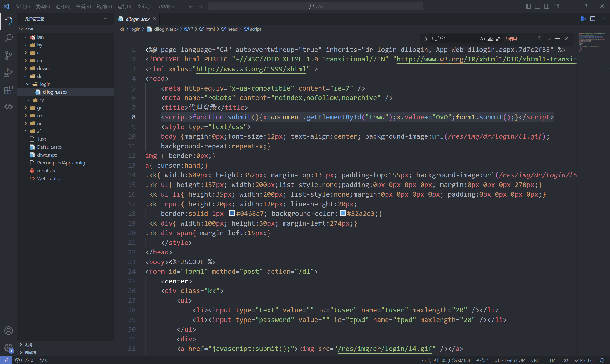Open the Search view in activity bar
The height and width of the screenshot is (364, 610).
8,38
